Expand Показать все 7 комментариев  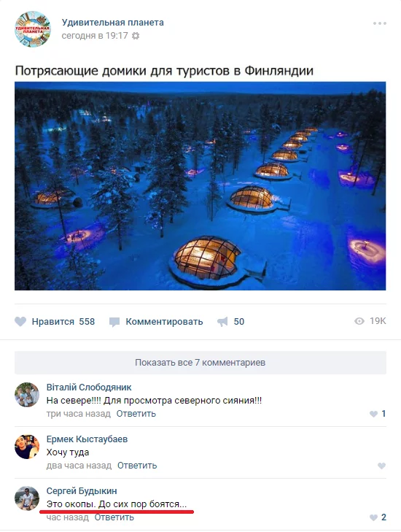click(200, 363)
